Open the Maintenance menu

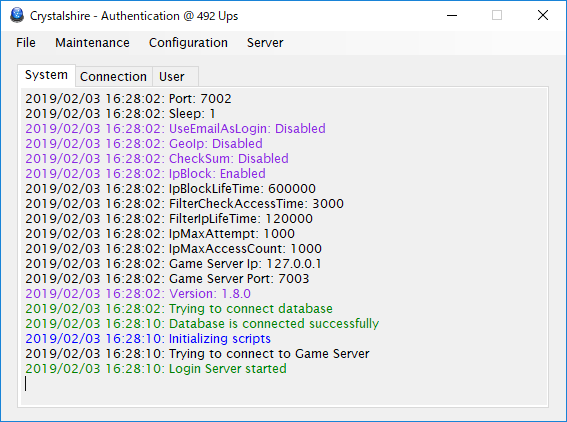[92, 43]
